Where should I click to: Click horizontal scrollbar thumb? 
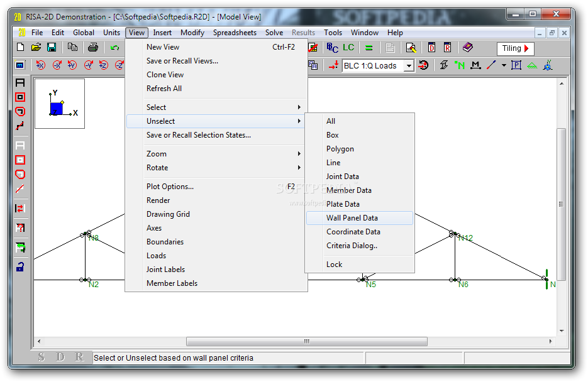coord(307,341)
